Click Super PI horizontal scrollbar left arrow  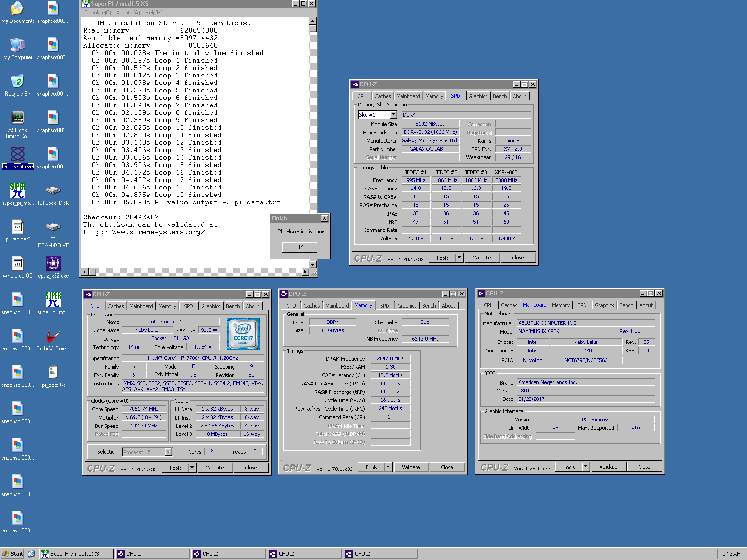click(x=85, y=272)
